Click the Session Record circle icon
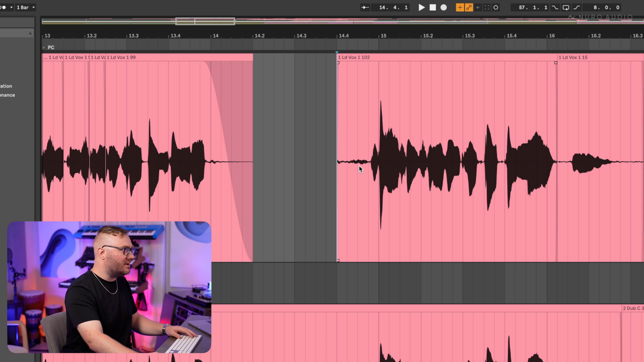Image resolution: width=644 pixels, height=362 pixels. (496, 8)
